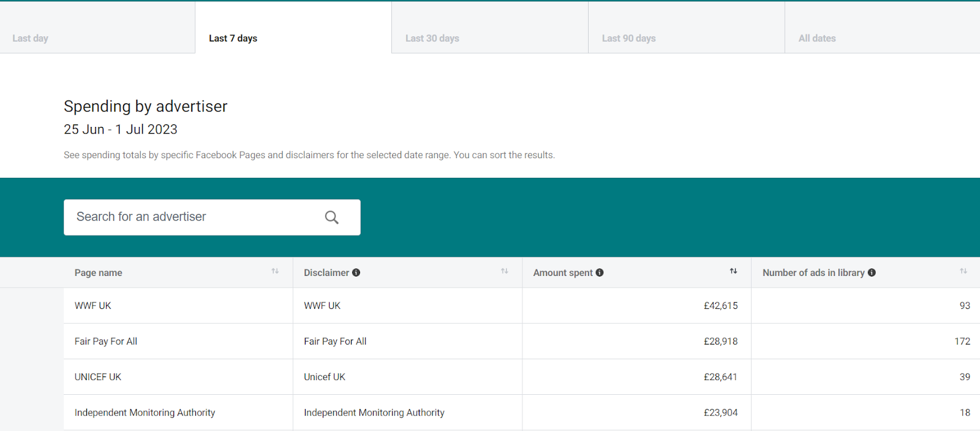Select the Last 7 days tab
The height and width of the screenshot is (431, 980).
[293, 28]
